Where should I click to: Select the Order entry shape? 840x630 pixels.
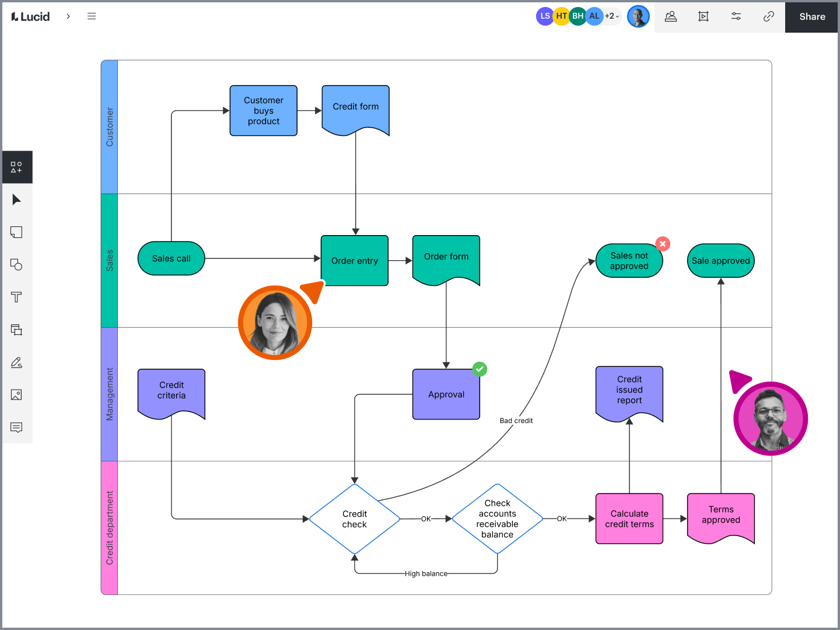pyautogui.click(x=355, y=261)
